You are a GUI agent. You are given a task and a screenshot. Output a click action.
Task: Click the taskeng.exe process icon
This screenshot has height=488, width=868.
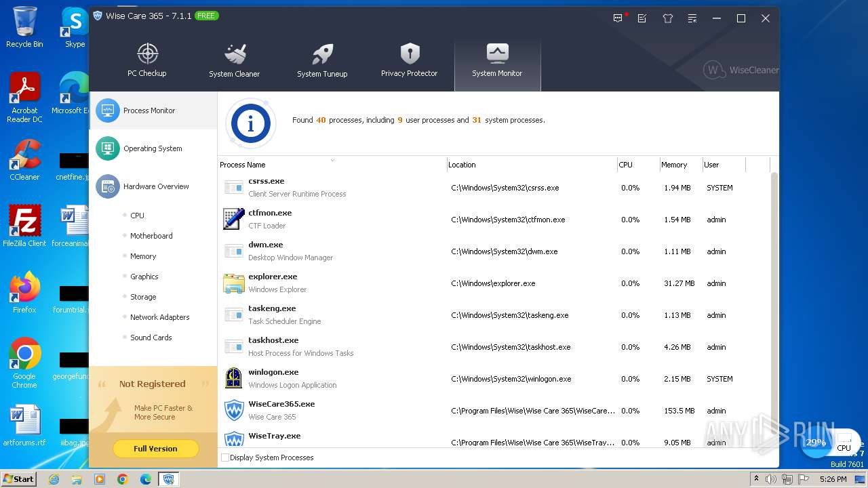234,314
